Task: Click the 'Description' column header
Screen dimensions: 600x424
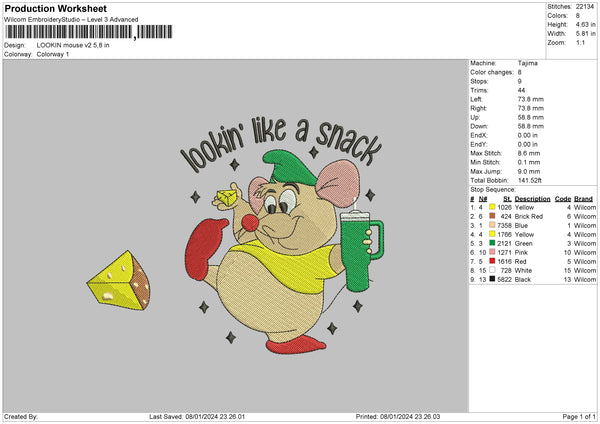Action: [532, 199]
